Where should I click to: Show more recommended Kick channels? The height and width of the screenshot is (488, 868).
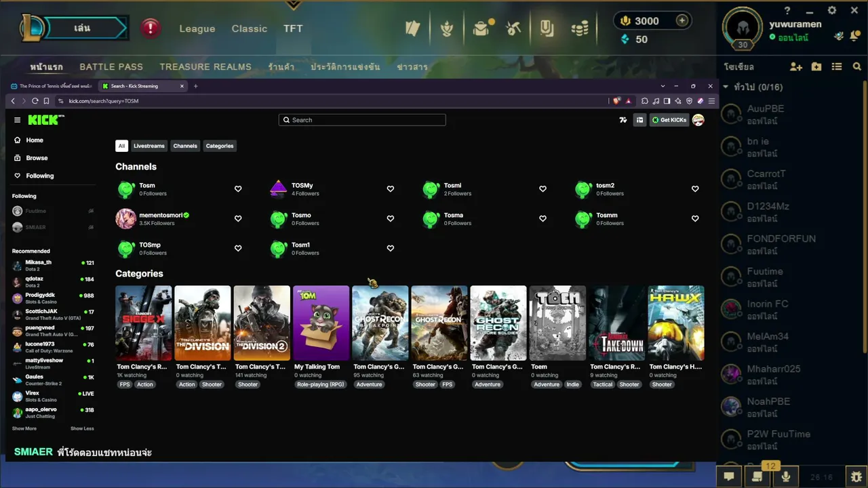tap(24, 428)
